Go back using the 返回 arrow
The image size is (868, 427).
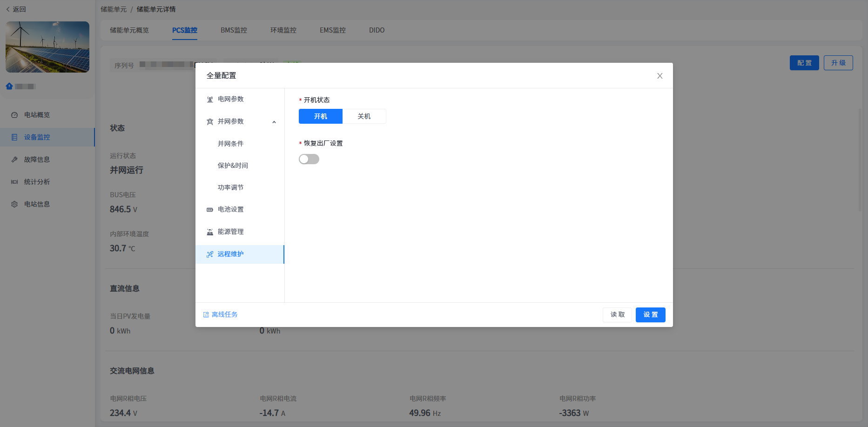click(x=8, y=9)
